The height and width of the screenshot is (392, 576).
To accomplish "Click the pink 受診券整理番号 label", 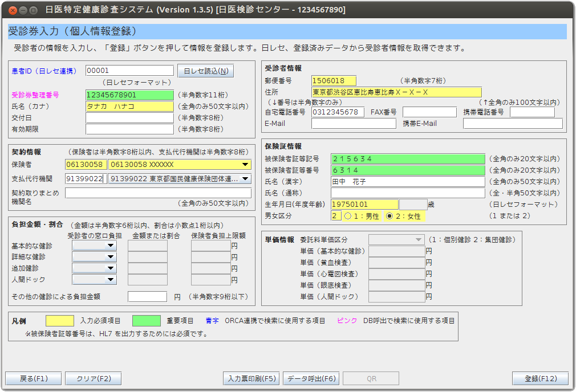I will (35, 95).
